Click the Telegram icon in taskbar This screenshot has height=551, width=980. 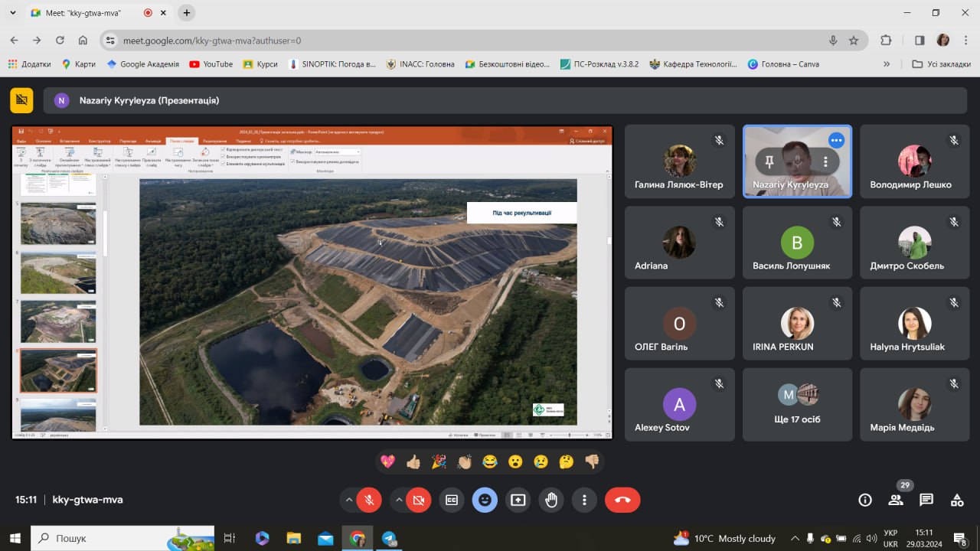[x=389, y=539]
